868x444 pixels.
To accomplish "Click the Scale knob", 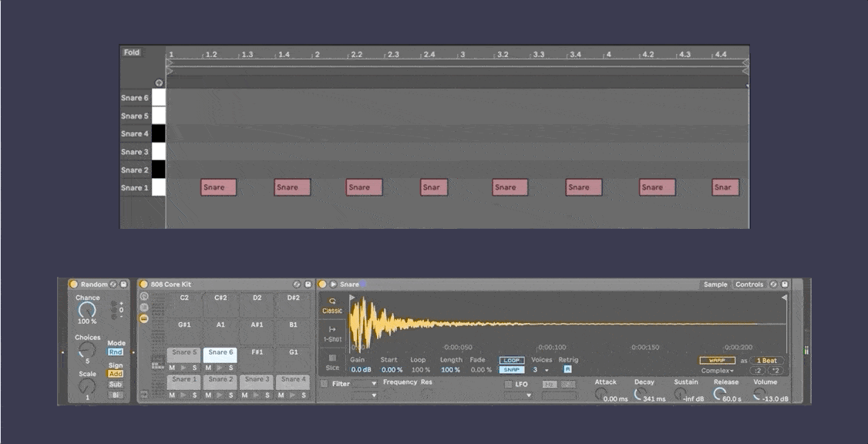I will [x=87, y=386].
